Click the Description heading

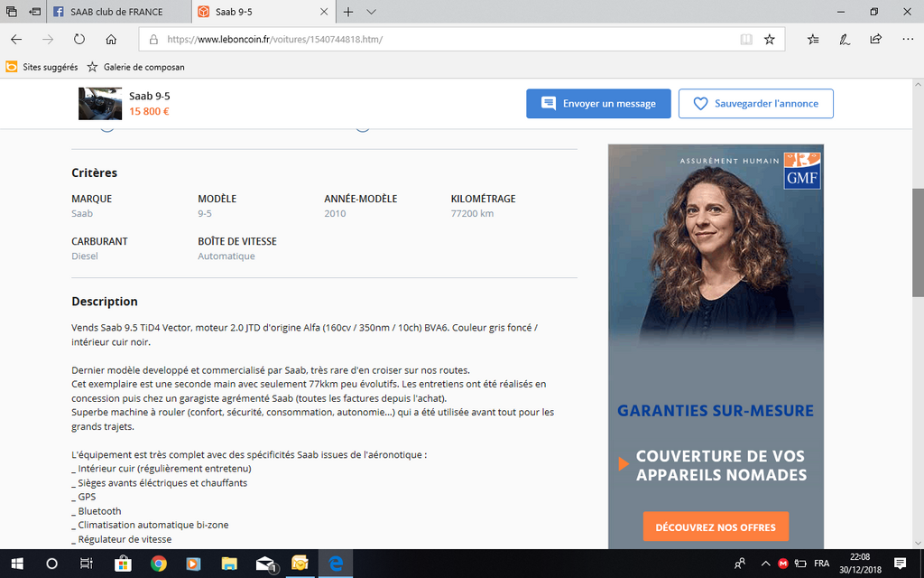coord(105,302)
